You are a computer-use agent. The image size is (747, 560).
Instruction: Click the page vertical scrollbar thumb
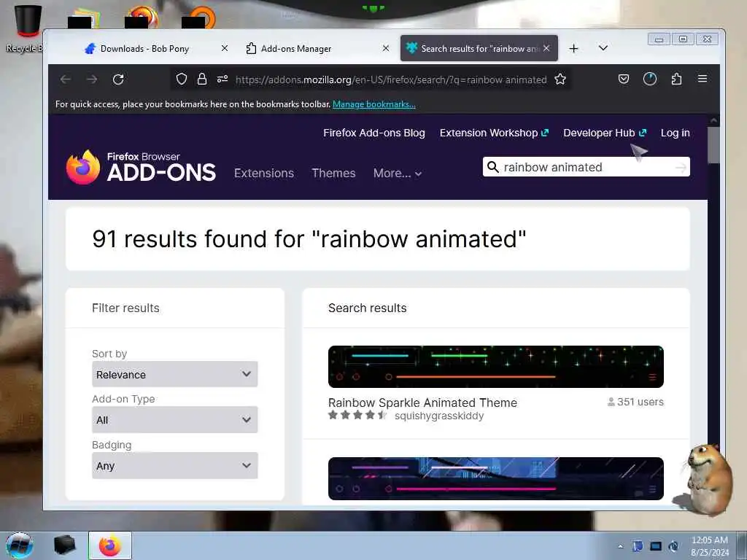point(713,145)
